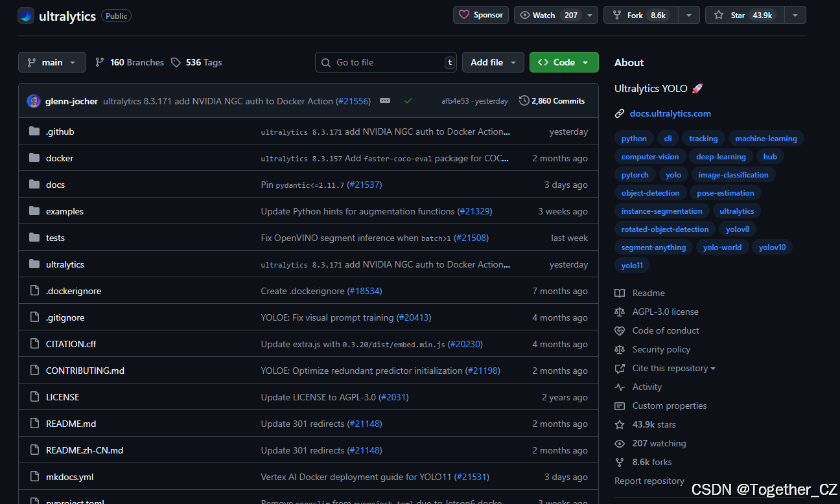The height and width of the screenshot is (504, 840).
Task: Click the ultralytics repository avatar logo
Action: pyautogui.click(x=26, y=16)
